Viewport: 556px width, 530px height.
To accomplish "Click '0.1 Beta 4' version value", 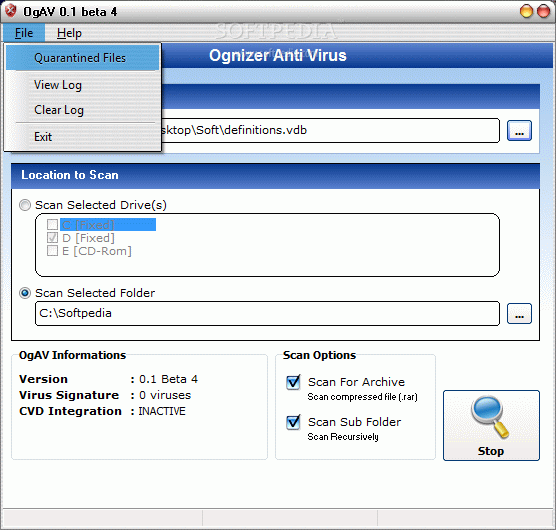I will [x=168, y=379].
